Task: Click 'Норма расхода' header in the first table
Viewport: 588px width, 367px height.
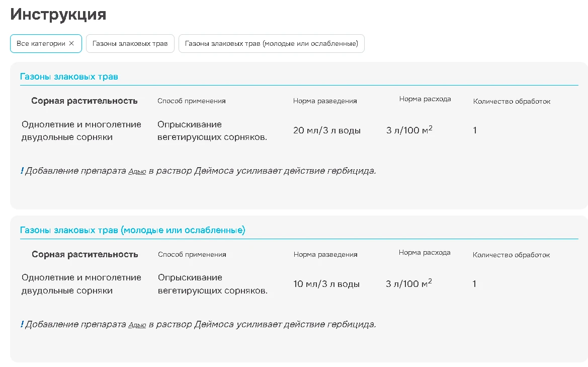Action: pos(425,99)
